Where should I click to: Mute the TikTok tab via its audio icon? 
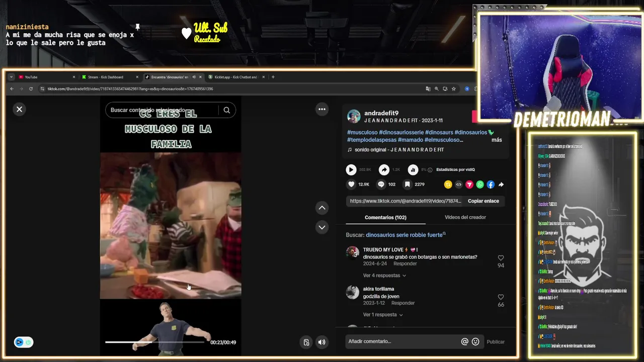[x=194, y=77]
